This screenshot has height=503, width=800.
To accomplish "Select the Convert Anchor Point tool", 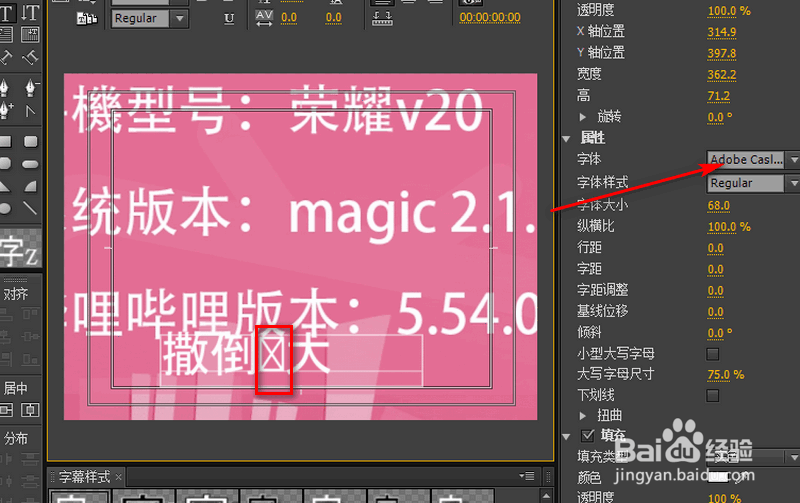I will tap(31, 111).
